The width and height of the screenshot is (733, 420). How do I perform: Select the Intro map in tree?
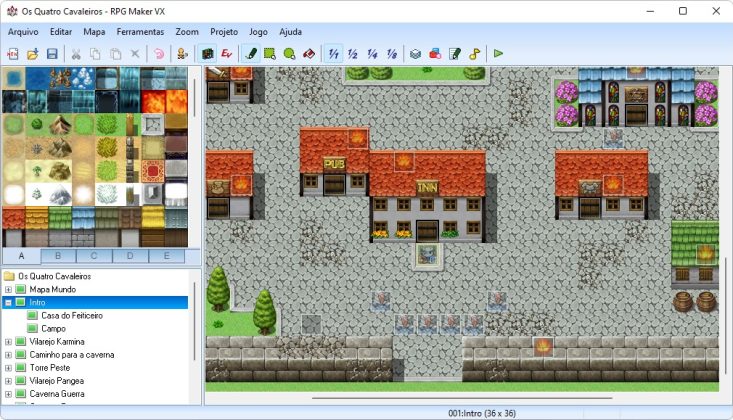point(37,303)
